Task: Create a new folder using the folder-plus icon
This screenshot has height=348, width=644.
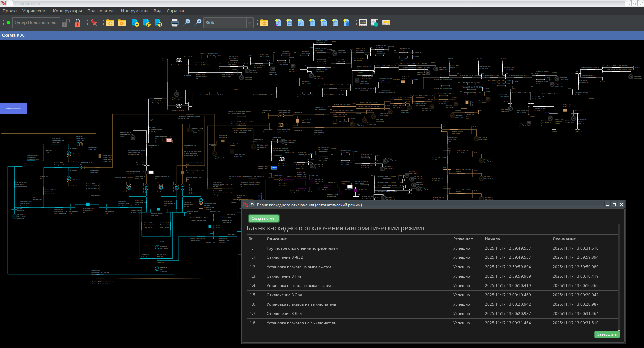Action: click(x=110, y=23)
